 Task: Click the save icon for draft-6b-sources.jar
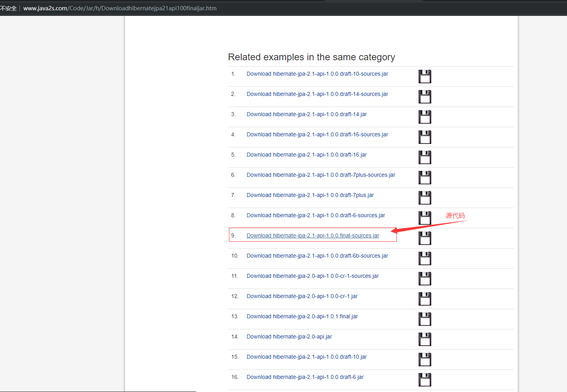tap(425, 258)
